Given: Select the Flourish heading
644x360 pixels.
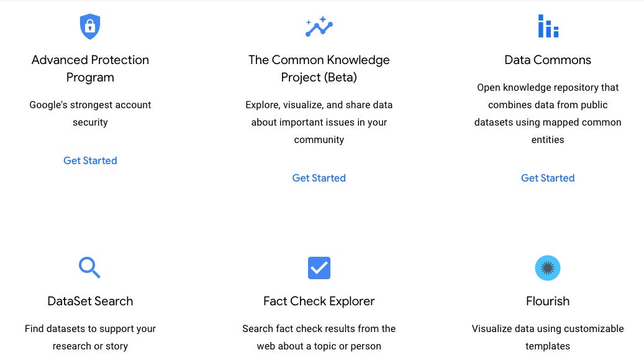Looking at the screenshot, I should pos(548,301).
